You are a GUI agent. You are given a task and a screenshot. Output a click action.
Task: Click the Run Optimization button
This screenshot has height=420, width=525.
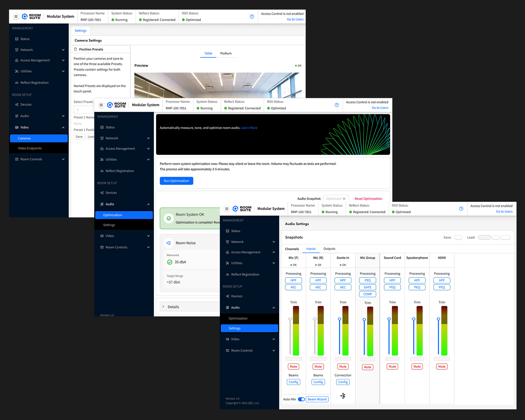[x=176, y=181]
